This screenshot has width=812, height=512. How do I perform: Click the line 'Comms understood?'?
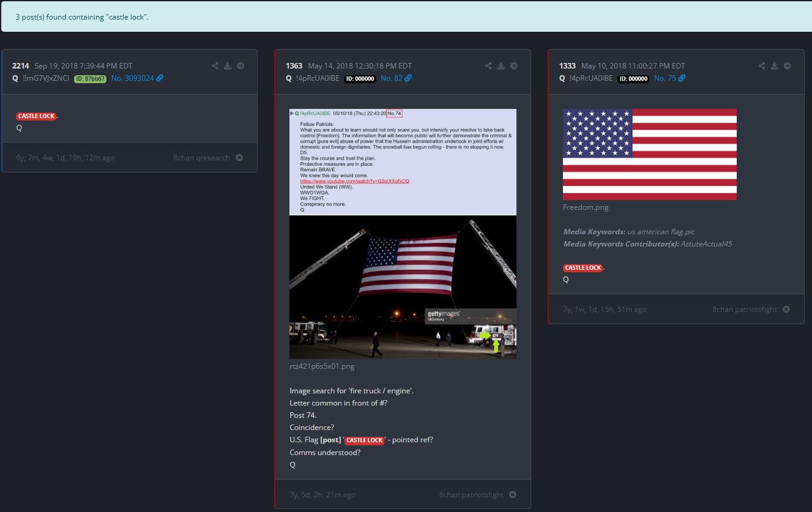325,453
